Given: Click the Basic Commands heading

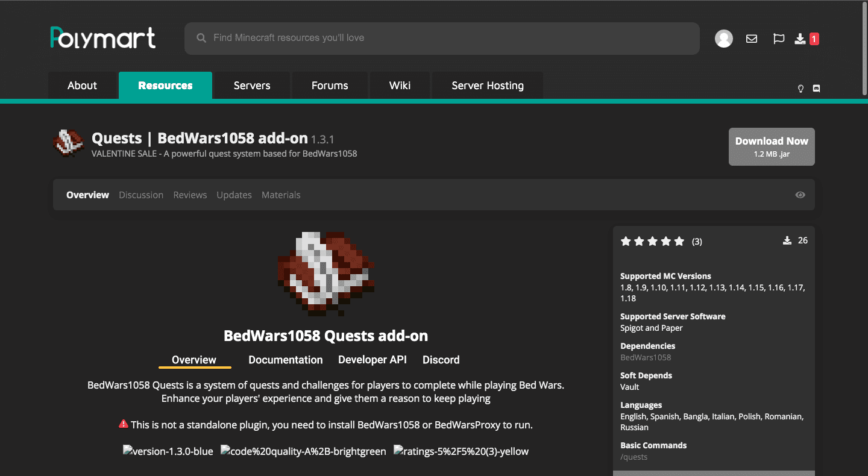Looking at the screenshot, I should point(653,445).
